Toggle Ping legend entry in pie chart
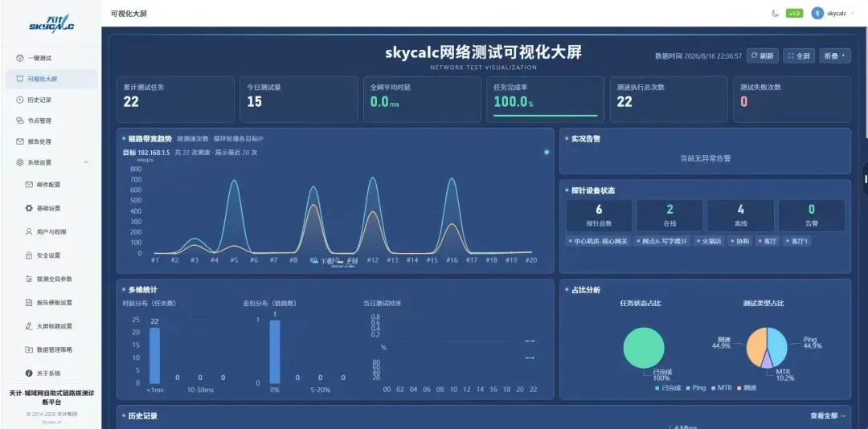Image resolution: width=868 pixels, height=429 pixels. tap(695, 387)
